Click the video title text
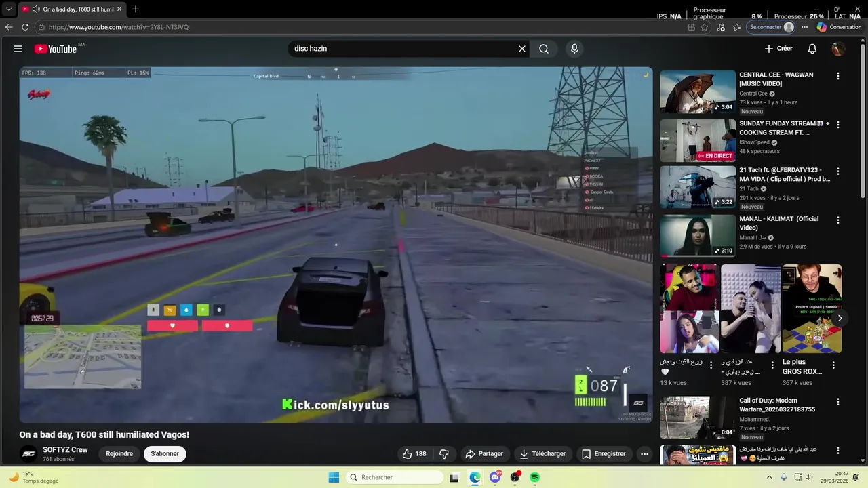Screen dimensions: 868x488 tap(104, 435)
